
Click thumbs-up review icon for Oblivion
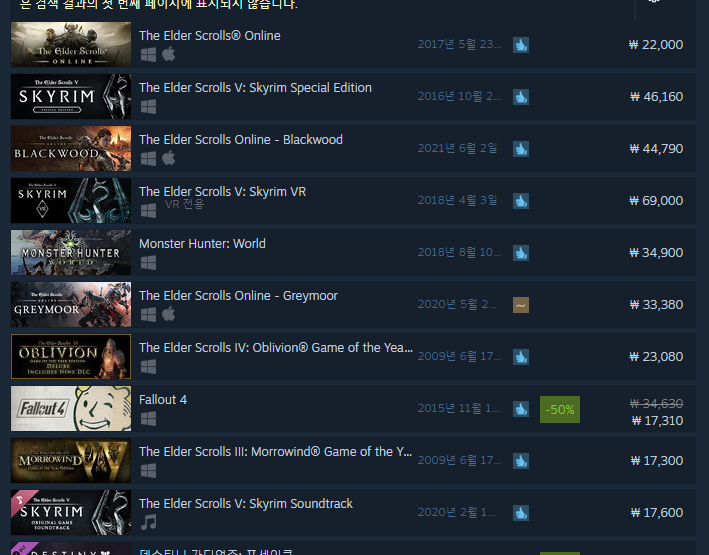pyautogui.click(x=521, y=357)
